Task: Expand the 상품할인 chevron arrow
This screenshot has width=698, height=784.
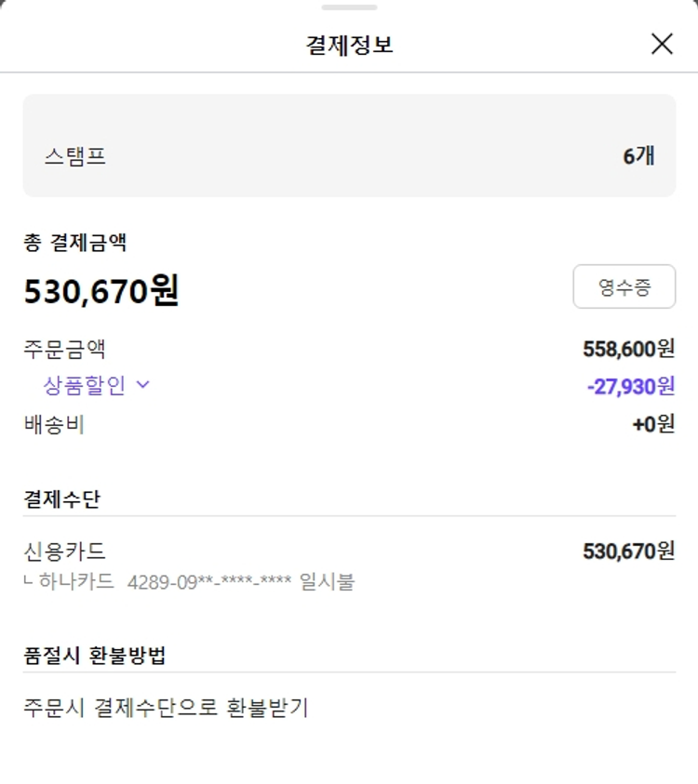Action: (142, 385)
